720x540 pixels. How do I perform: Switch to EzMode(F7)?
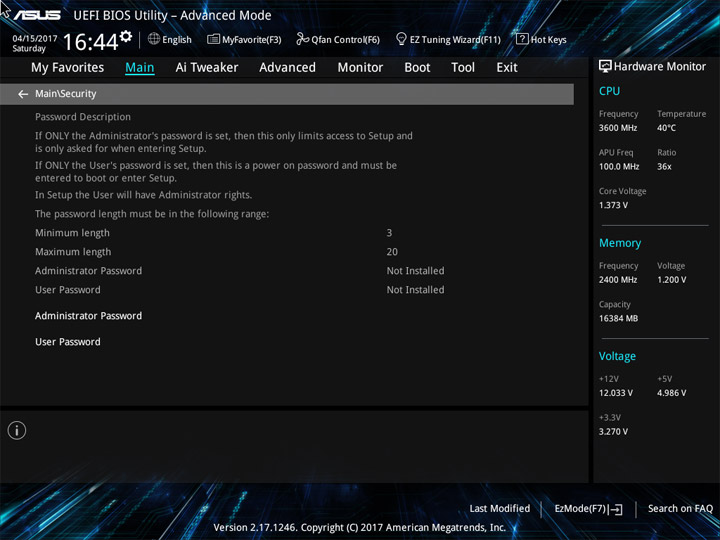click(x=580, y=509)
